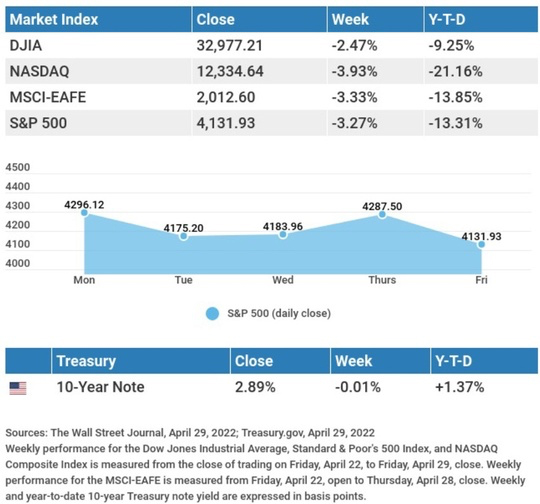
Task: Select the Wednesday 4183.96 data point
Action: point(283,235)
